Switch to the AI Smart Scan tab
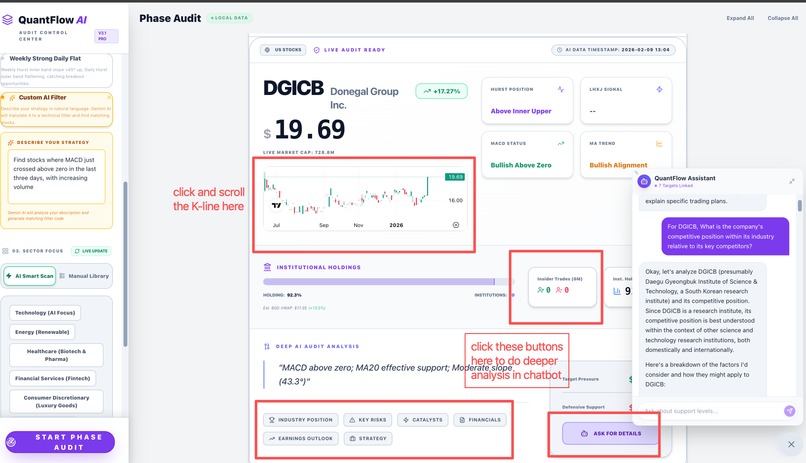Image resolution: width=806 pixels, height=463 pixels. coord(30,276)
